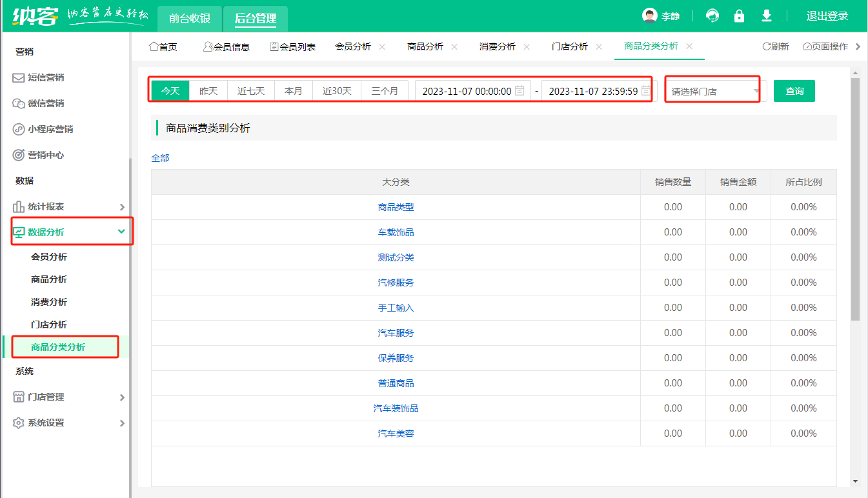This screenshot has width=868, height=498.
Task: Click the customer service headset icon
Action: coord(712,16)
